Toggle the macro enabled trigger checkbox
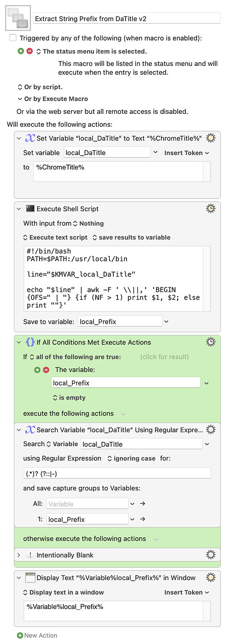 click(x=13, y=38)
